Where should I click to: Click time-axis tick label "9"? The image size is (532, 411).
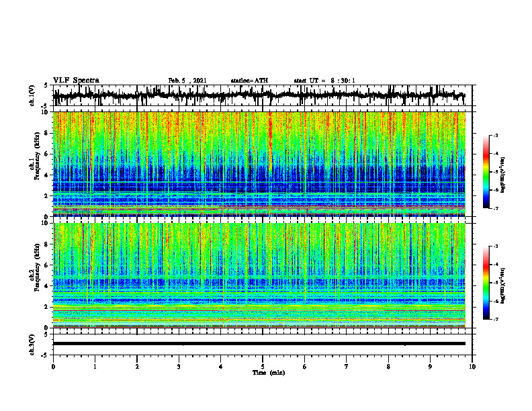coord(430,367)
